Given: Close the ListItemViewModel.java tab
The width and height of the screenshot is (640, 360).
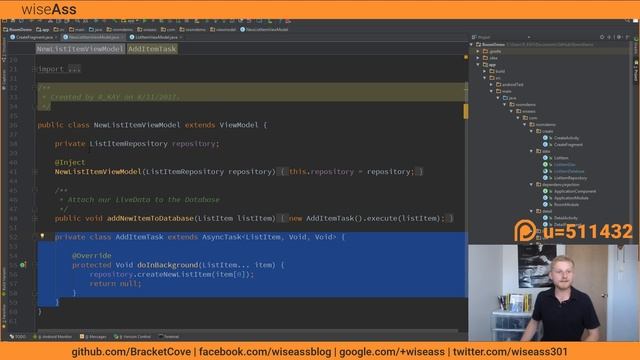Looking at the screenshot, I should (x=181, y=37).
